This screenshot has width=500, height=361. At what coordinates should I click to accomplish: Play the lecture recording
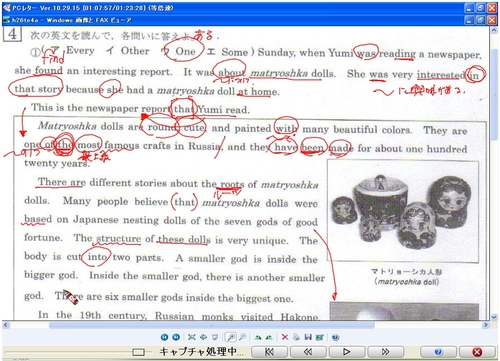(x=346, y=352)
